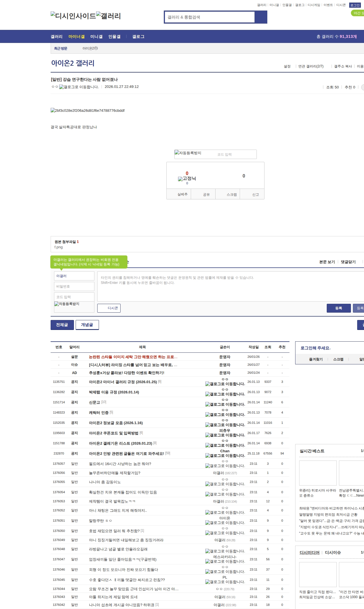364x609 pixels.
Task: Focus the 비밀번호 password field
Action: click(x=74, y=286)
